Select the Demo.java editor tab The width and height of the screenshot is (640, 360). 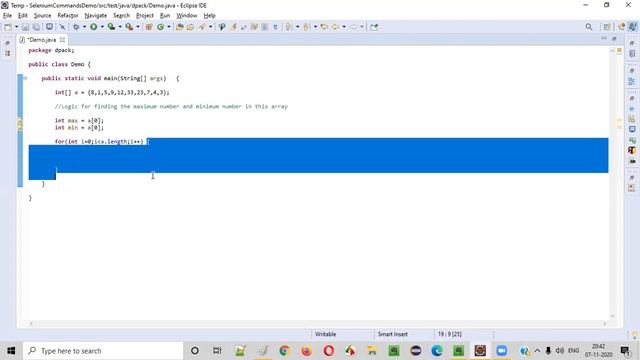[42, 40]
